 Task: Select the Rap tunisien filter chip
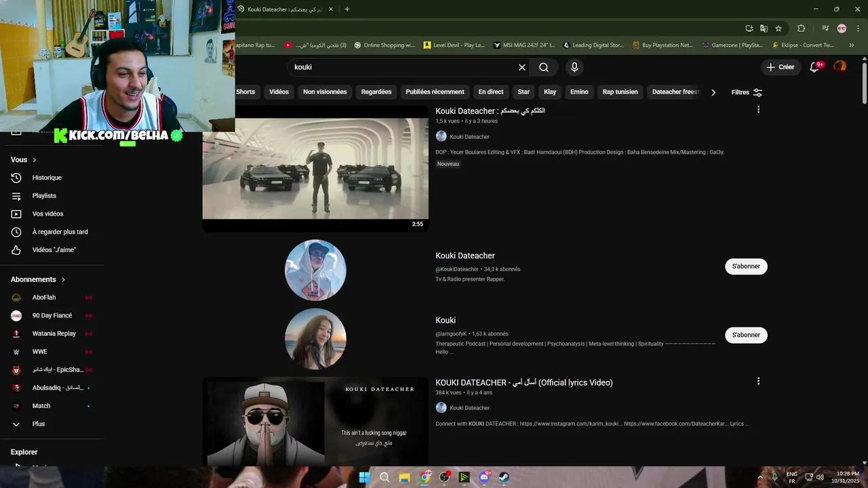tap(620, 92)
